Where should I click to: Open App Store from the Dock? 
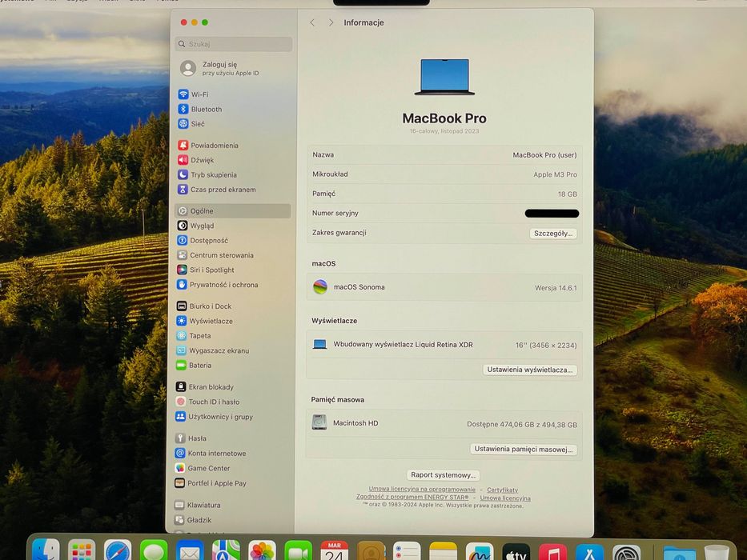(589, 552)
